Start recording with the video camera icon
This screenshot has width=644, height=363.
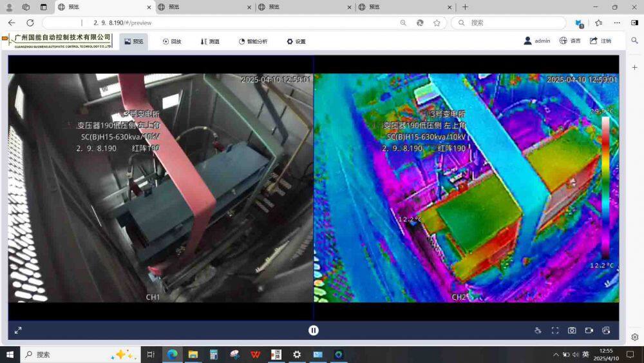click(x=589, y=330)
